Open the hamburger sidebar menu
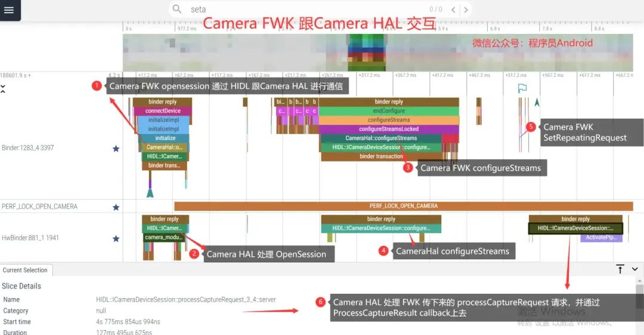 click(9, 10)
